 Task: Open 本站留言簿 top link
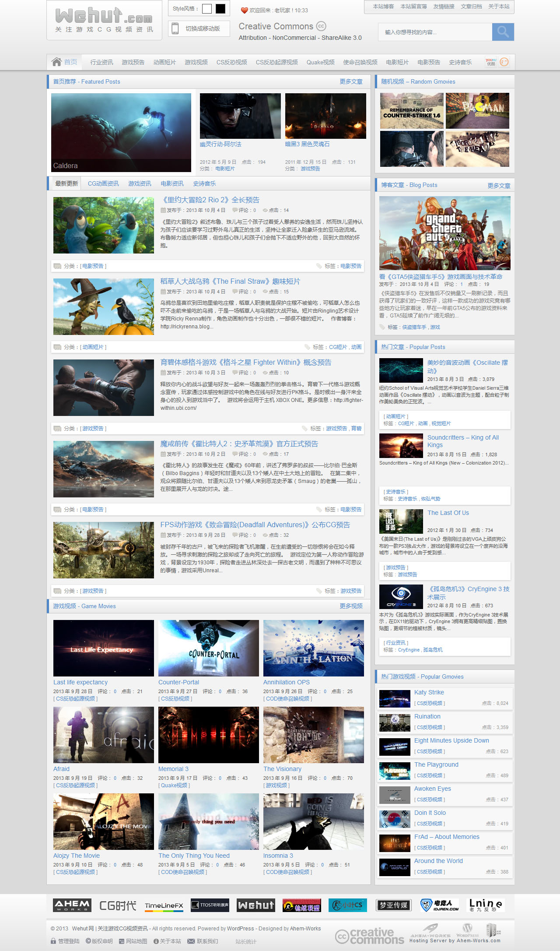click(x=413, y=7)
